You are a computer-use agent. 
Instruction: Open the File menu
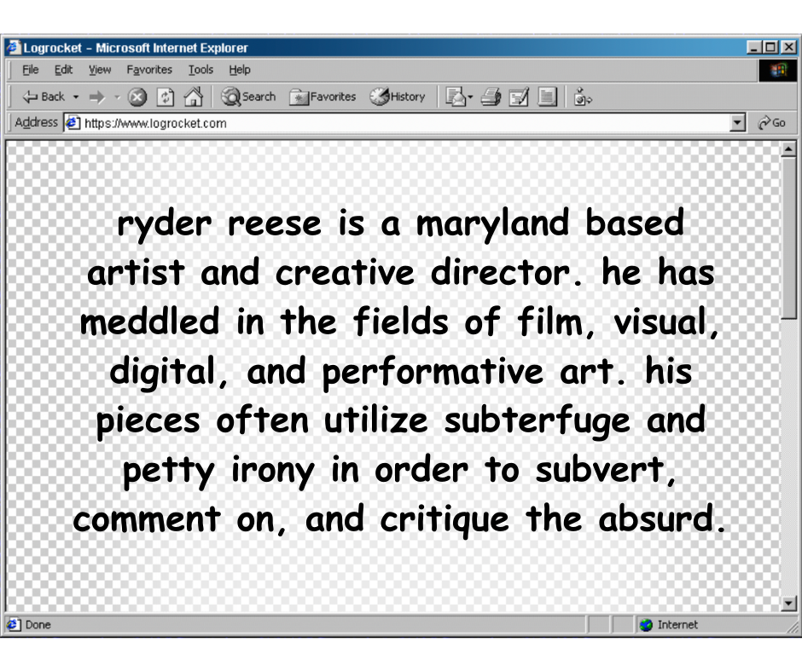click(30, 70)
